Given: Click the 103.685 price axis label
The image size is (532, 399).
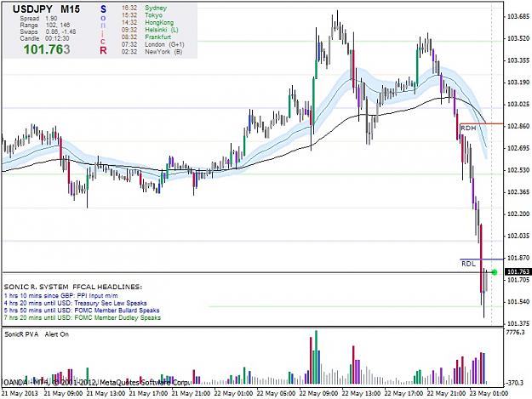Looking at the screenshot, I should coord(518,17).
